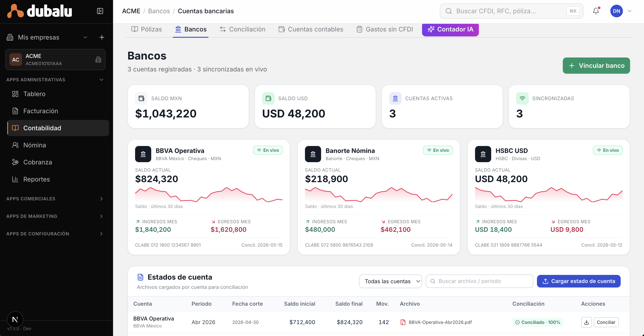The width and height of the screenshot is (644, 336).
Task: Select the Bancos tab
Action: coord(191,29)
